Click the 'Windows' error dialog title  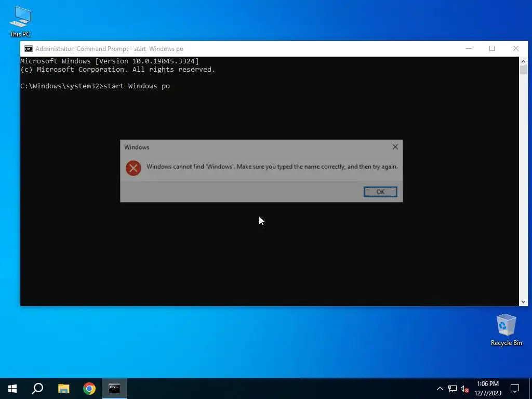137,147
